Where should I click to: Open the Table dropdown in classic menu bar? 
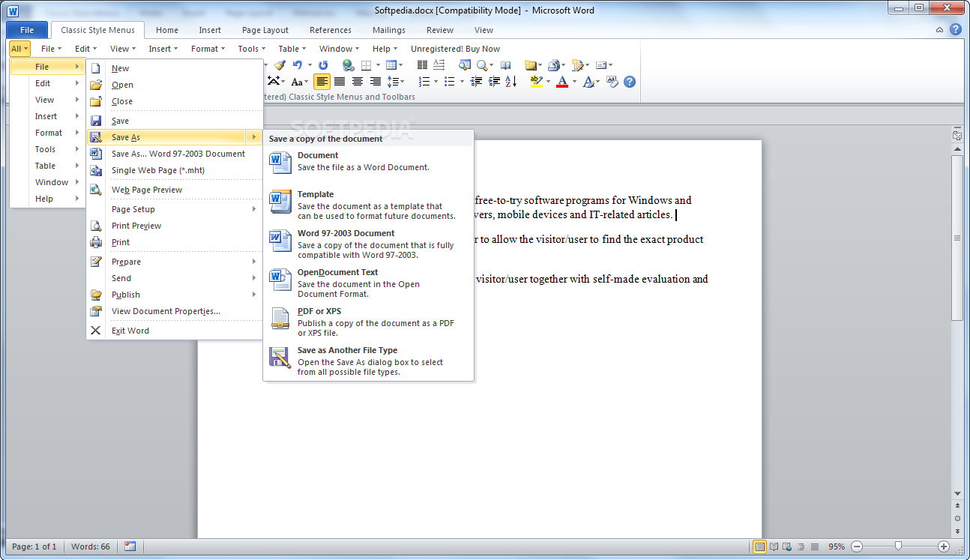[x=292, y=49]
